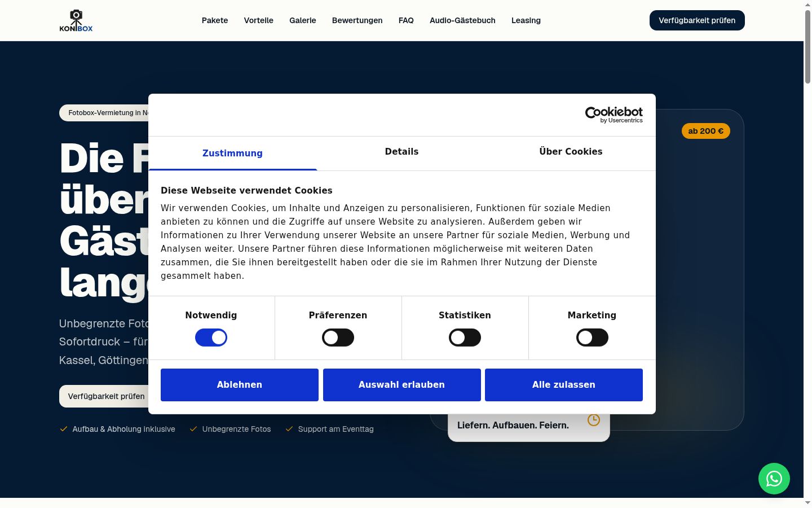Screen dimensions: 812x508
Task: Open the Leasing nav link
Action: (526, 20)
